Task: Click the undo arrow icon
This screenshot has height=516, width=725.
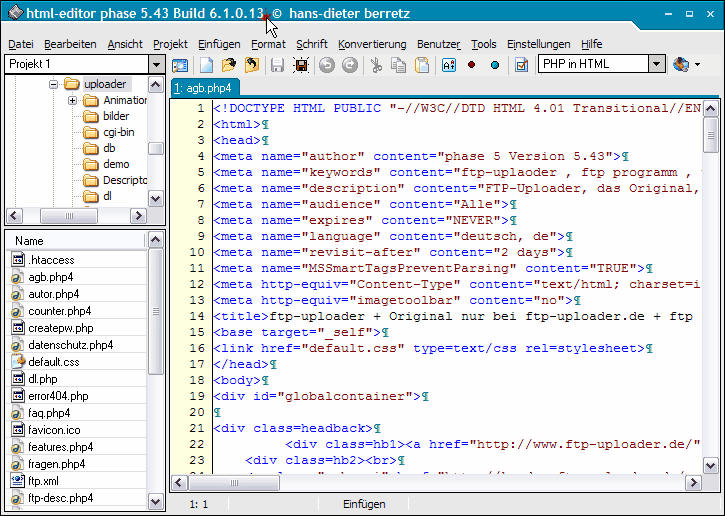Action: click(x=326, y=65)
